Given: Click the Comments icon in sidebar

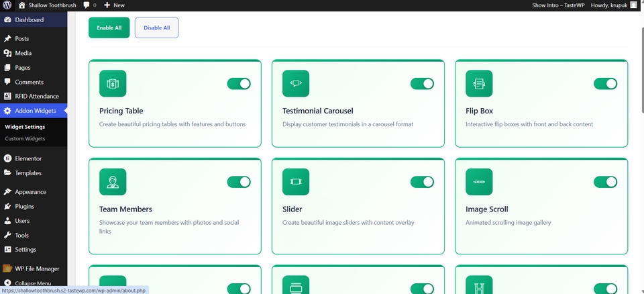Looking at the screenshot, I should 7,82.
